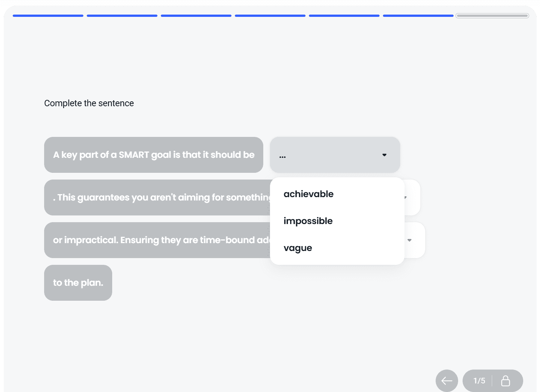
Task: Click the "to the plan." text block
Action: [x=78, y=283]
